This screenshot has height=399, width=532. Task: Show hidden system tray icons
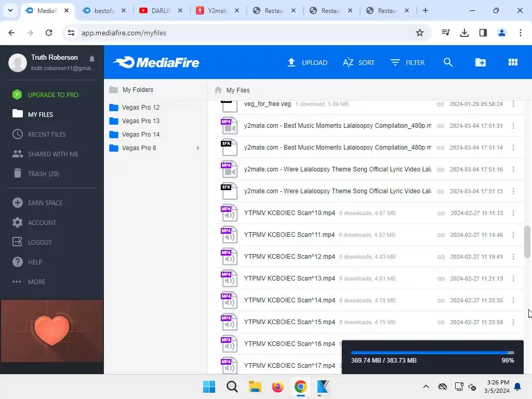point(426,387)
